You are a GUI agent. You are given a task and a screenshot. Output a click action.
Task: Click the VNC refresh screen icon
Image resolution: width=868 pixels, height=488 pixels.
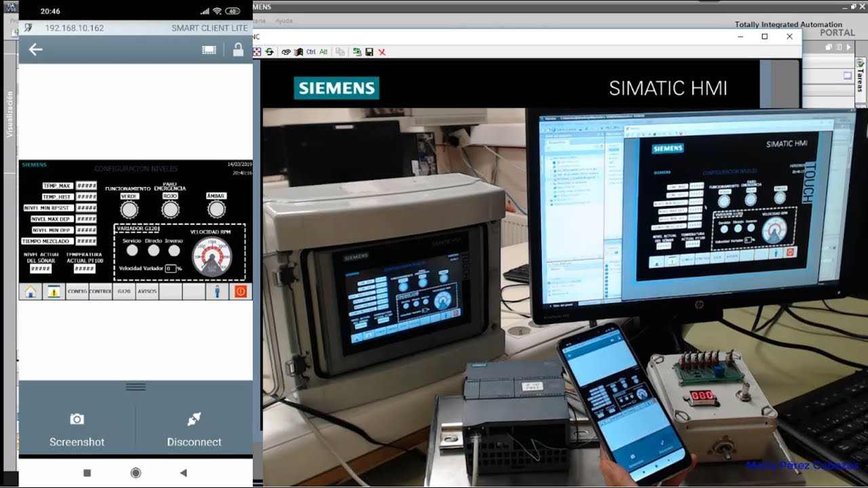(x=269, y=52)
